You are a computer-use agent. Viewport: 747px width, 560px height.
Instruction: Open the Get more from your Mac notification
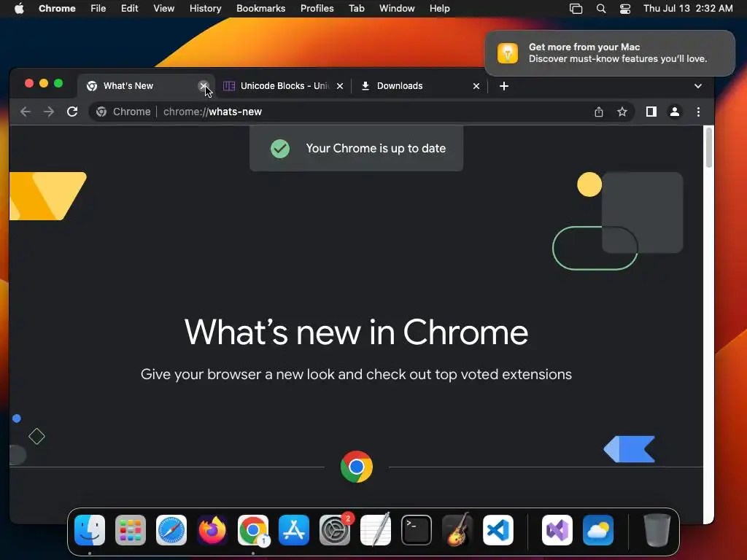tap(610, 52)
